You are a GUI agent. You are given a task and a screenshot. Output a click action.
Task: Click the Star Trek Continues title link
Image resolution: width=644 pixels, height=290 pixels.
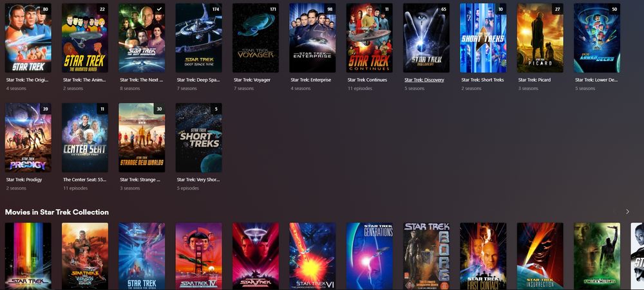pyautogui.click(x=367, y=80)
